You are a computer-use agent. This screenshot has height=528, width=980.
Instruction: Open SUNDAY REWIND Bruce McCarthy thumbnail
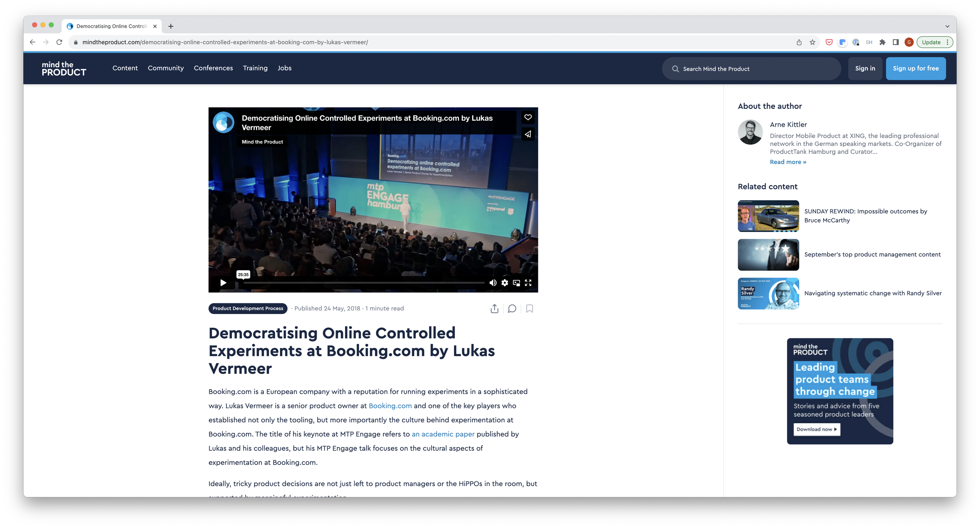coord(768,216)
